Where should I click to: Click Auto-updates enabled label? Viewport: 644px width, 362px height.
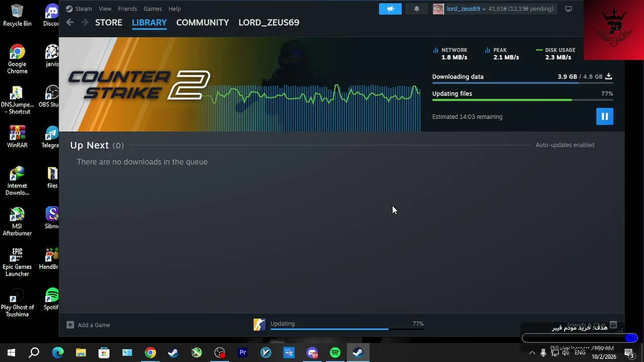[565, 145]
